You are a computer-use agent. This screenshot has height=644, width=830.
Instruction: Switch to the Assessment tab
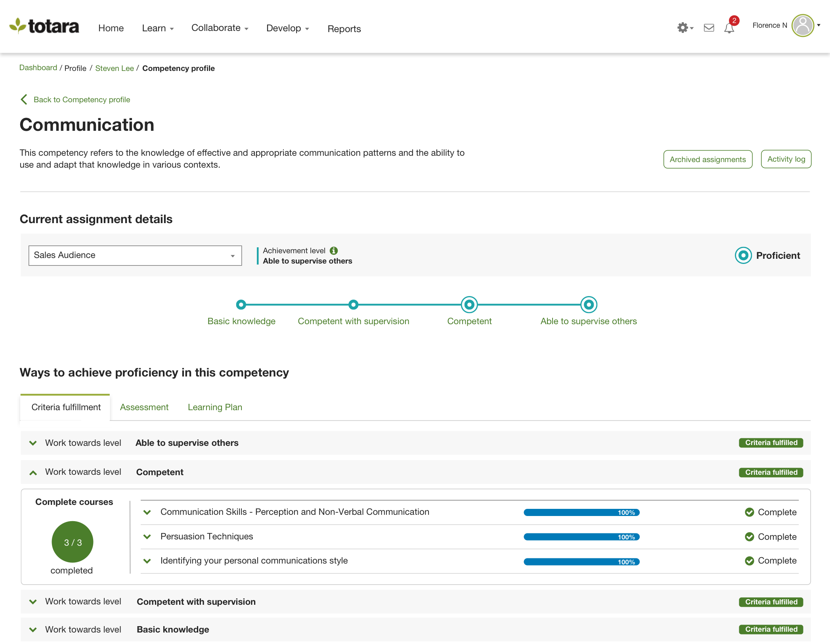(144, 407)
